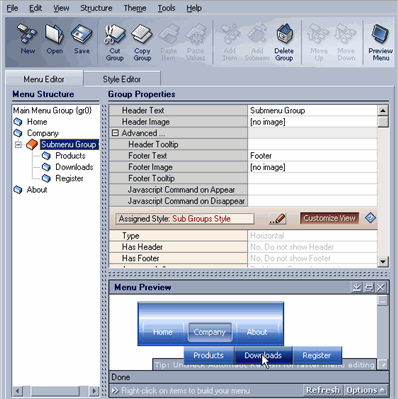The width and height of the screenshot is (398, 399).
Task: Open the Options dropdown in preview bar
Action: (365, 390)
